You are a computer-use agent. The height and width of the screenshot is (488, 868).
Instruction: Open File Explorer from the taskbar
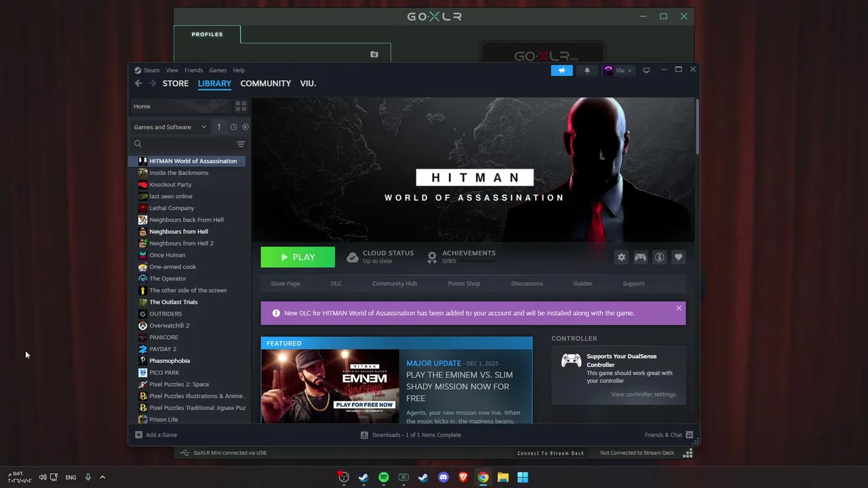click(x=503, y=477)
